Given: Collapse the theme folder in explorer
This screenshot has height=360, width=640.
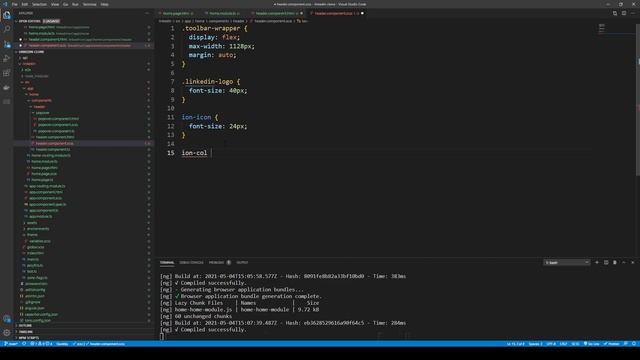Looking at the screenshot, I should [x=31, y=235].
